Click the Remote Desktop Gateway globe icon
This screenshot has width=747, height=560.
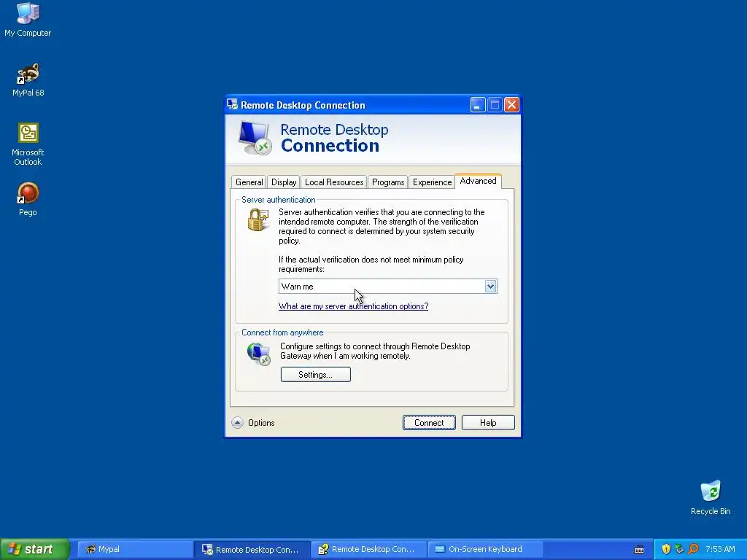[259, 354]
